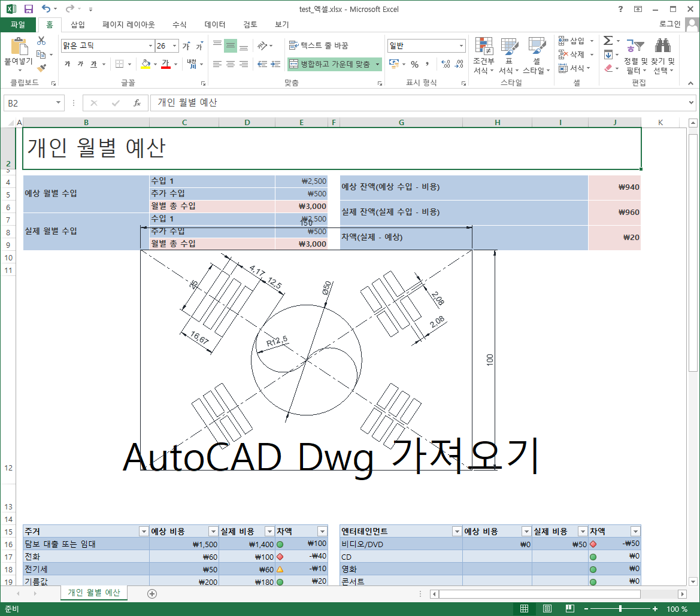700x616 pixels.
Task: Click the Fill down icon
Action: pos(608,54)
